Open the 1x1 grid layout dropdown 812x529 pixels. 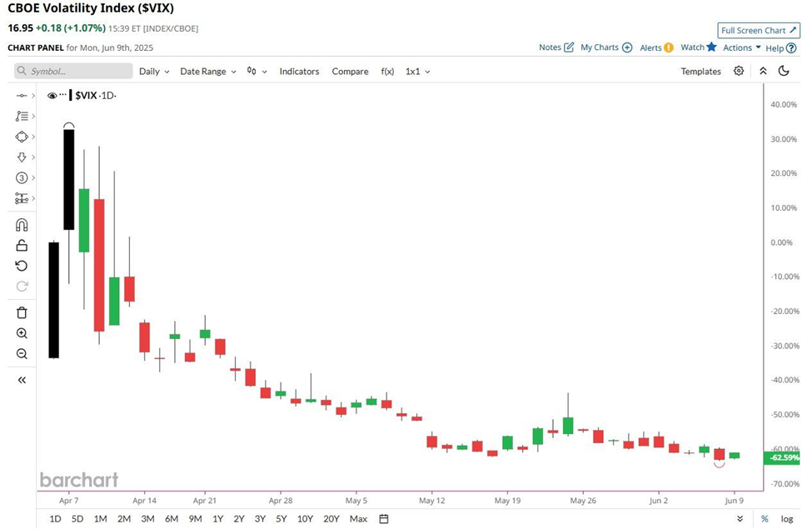point(417,72)
